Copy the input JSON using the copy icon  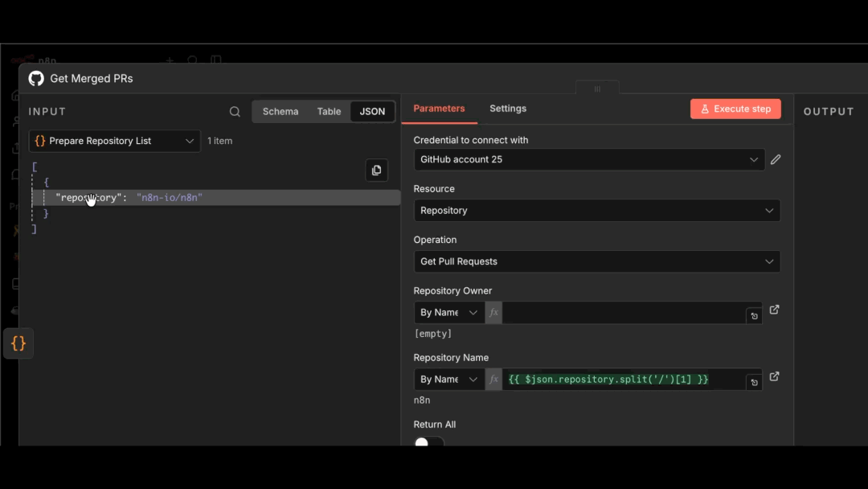coord(376,170)
